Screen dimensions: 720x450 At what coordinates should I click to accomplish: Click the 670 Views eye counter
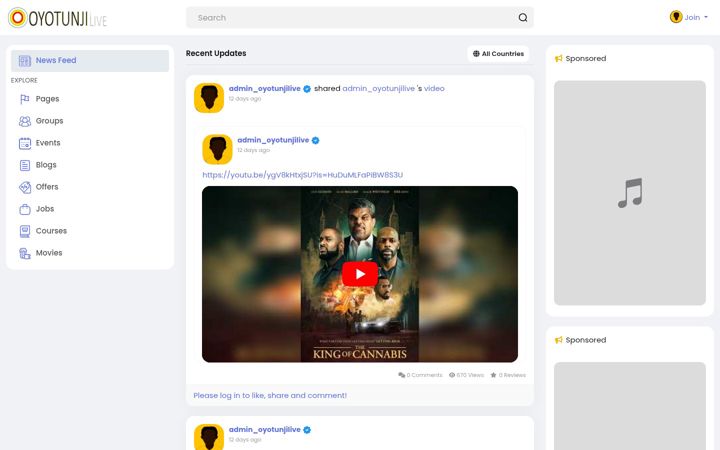coord(467,375)
